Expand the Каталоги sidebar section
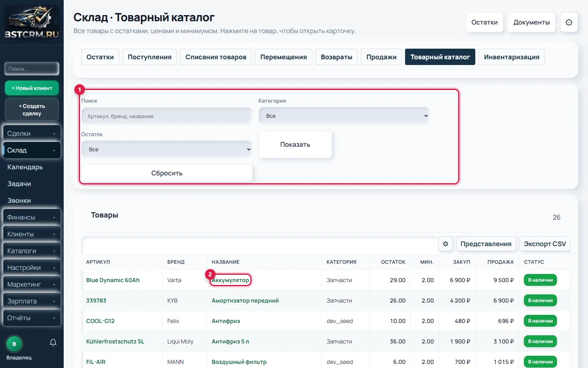The image size is (588, 368). coord(32,251)
